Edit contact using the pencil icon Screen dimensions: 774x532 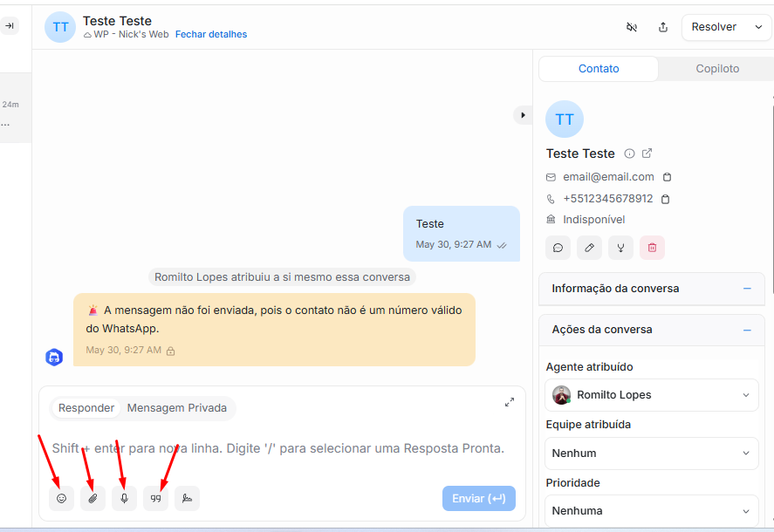point(589,248)
